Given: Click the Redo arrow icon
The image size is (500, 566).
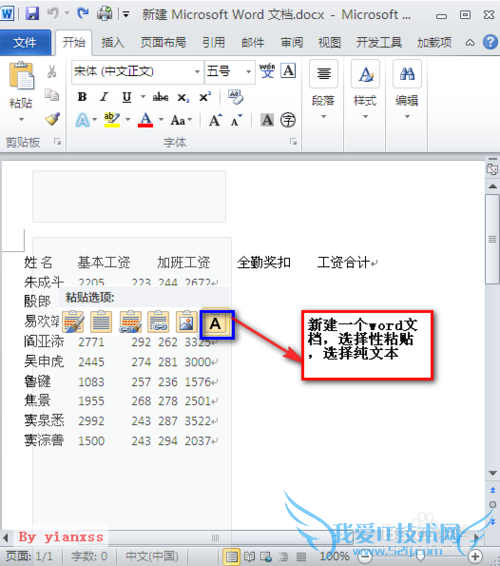Looking at the screenshot, I should point(83,14).
